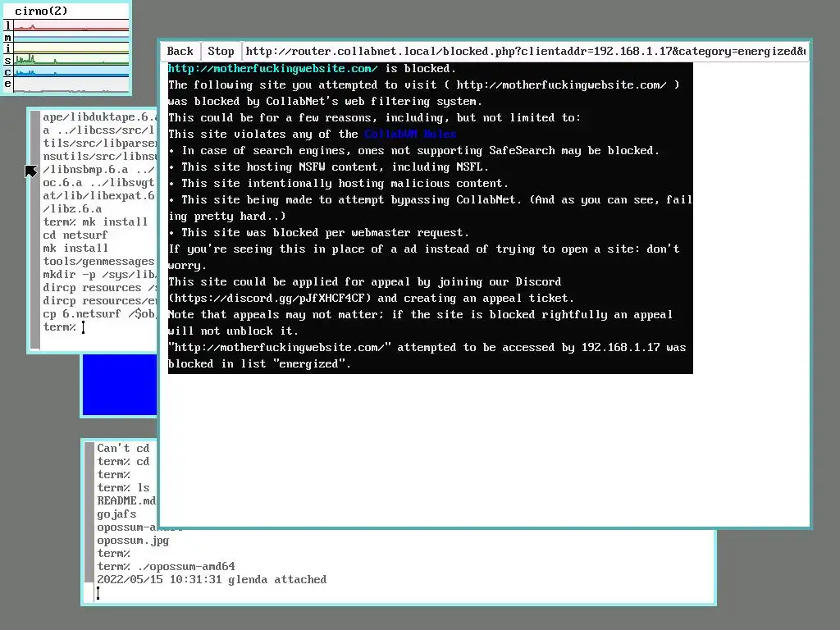Click 'term% mk install' line in upper terminal

coord(95,221)
